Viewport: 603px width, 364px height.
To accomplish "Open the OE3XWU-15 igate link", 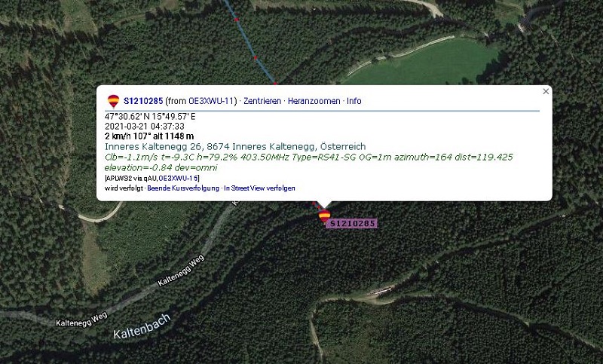I will [179, 179].
